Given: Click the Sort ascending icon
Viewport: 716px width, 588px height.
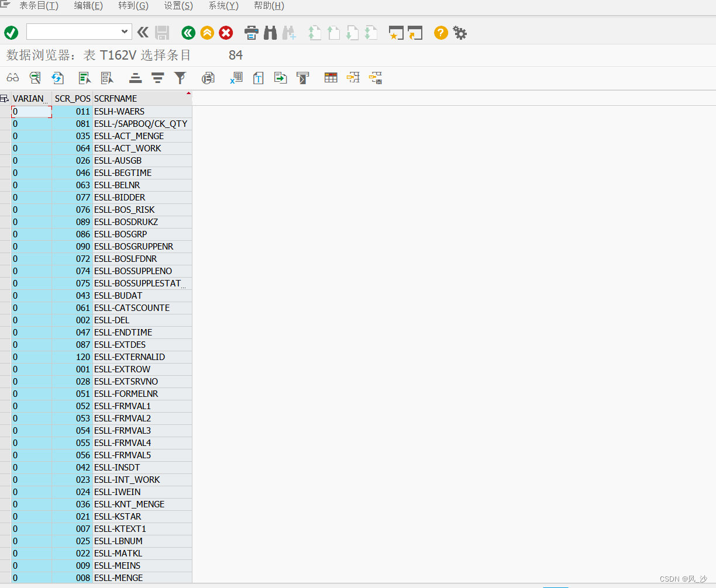Looking at the screenshot, I should pyautogui.click(x=136, y=78).
